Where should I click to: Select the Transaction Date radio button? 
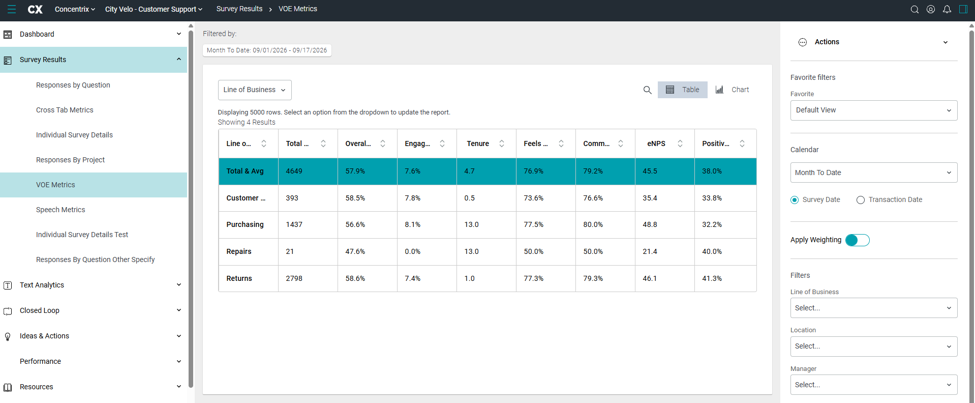pos(861,200)
